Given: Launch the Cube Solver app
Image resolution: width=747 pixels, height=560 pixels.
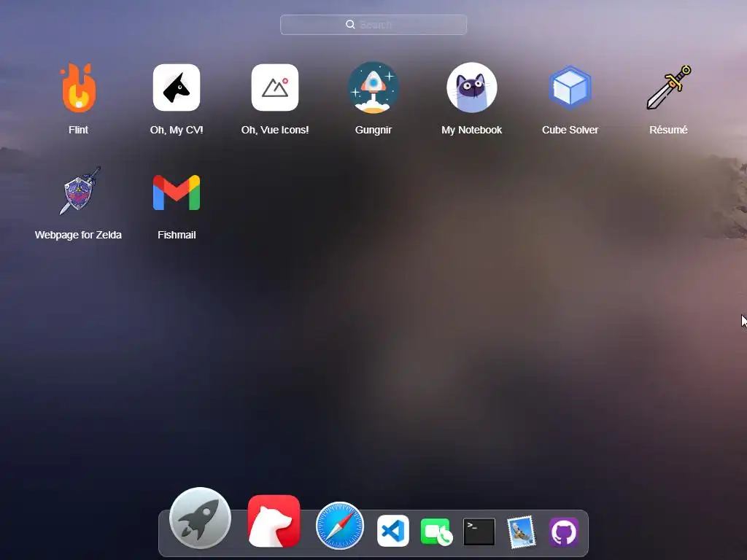Looking at the screenshot, I should point(570,87).
